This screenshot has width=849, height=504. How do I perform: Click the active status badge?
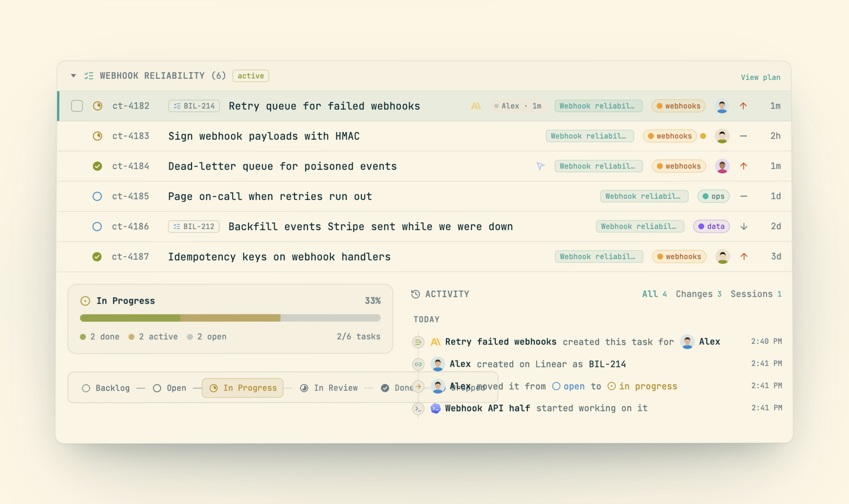click(x=251, y=76)
